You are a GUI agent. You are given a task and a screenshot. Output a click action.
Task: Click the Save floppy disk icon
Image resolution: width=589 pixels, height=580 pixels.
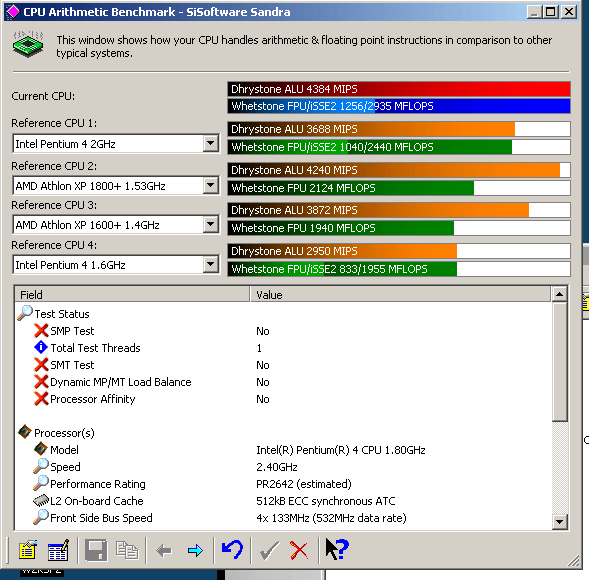pos(96,551)
